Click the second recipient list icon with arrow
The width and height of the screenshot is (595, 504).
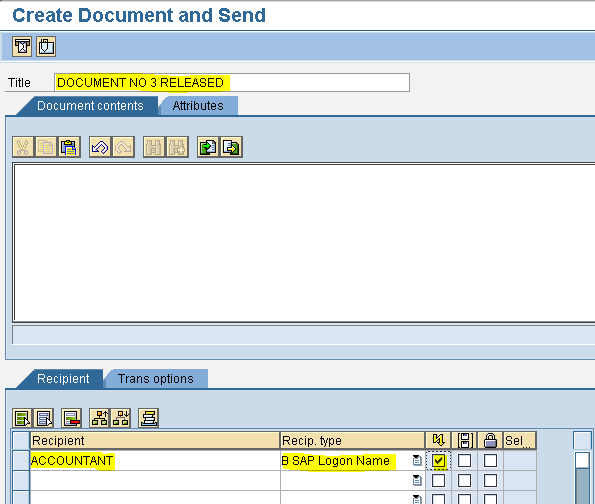click(x=44, y=418)
